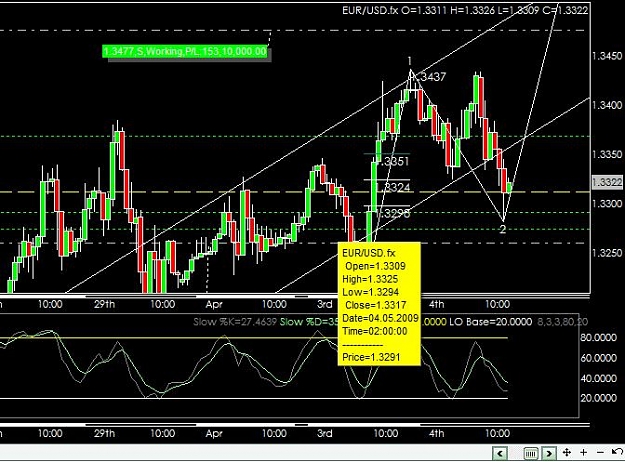
Task: Grab the horizontal scrollbar thumb handle
Action: [531, 453]
